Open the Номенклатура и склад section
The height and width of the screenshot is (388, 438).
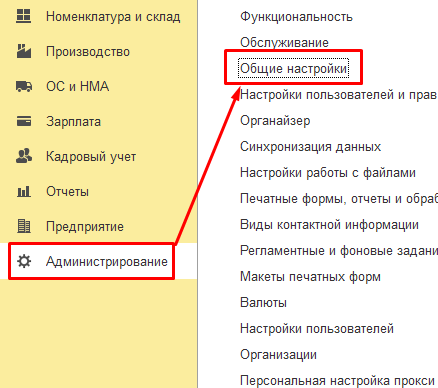click(x=113, y=16)
